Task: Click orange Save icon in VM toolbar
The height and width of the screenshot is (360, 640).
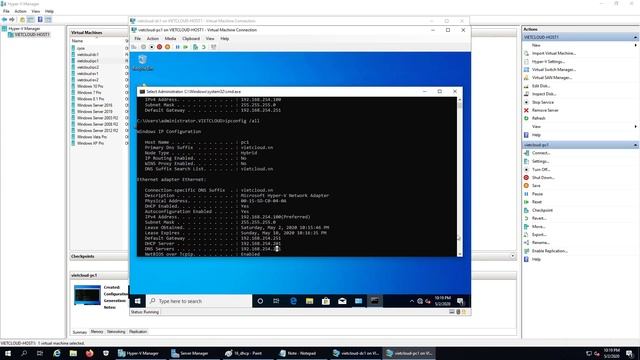Action: 167,47
